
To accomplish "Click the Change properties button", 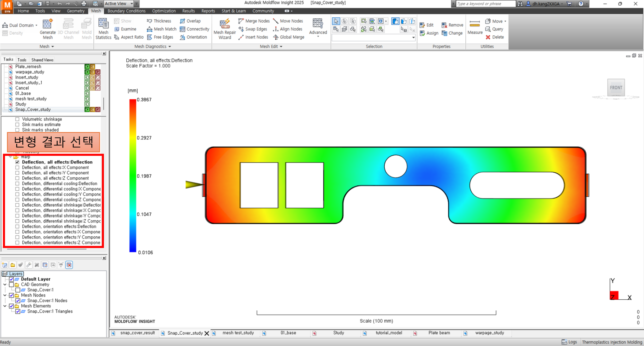I will click(x=452, y=33).
